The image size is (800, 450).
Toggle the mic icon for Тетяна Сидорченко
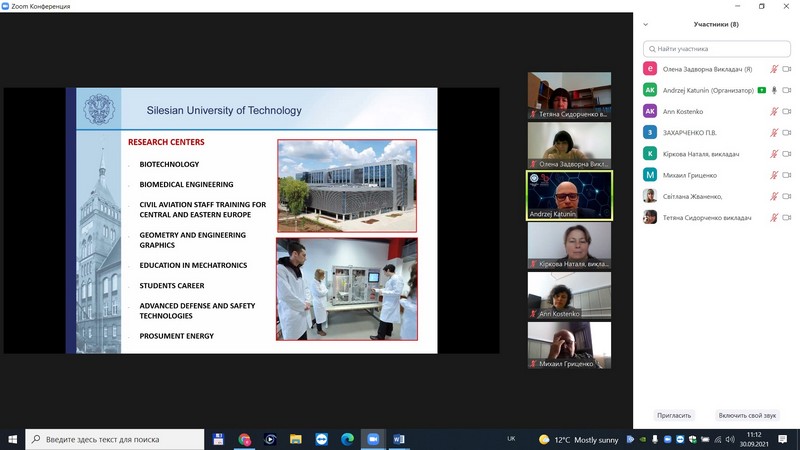point(774,217)
